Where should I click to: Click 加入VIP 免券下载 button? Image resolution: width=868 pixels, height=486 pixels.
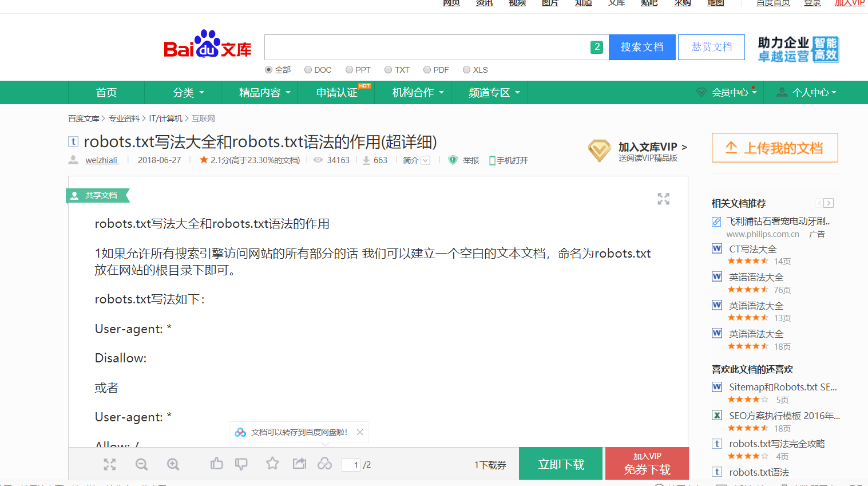(x=647, y=464)
